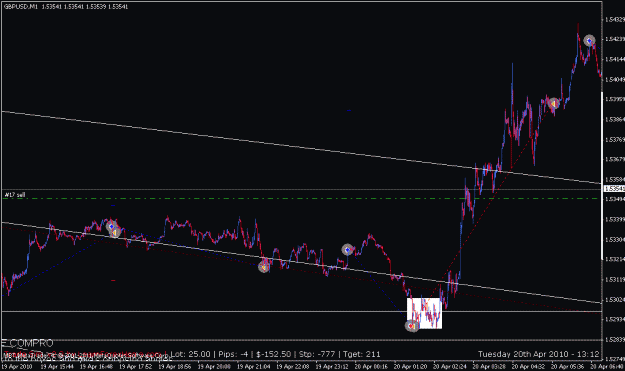625x371 pixels.
Task: Select the E_COMPRO indicator label
Action: point(27,343)
